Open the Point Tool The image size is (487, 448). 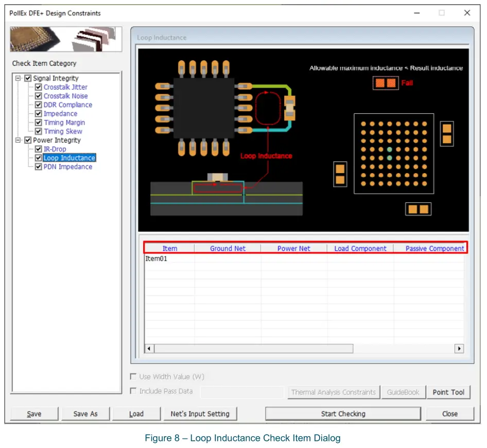(x=448, y=392)
